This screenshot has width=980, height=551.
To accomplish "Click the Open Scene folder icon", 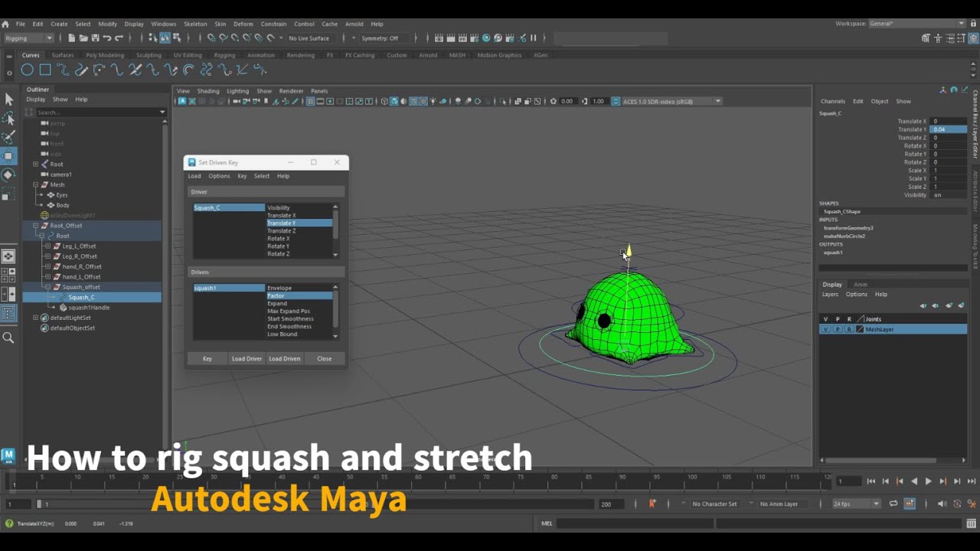I will pos(83,37).
